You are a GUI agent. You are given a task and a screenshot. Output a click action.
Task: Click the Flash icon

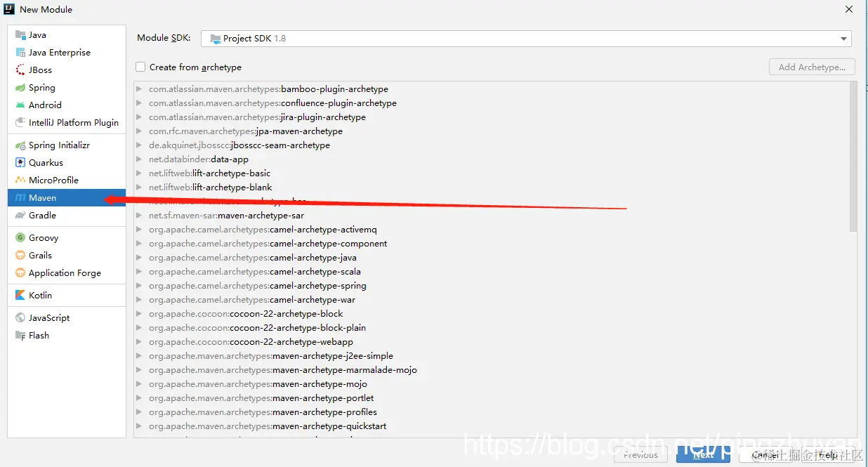click(20, 336)
